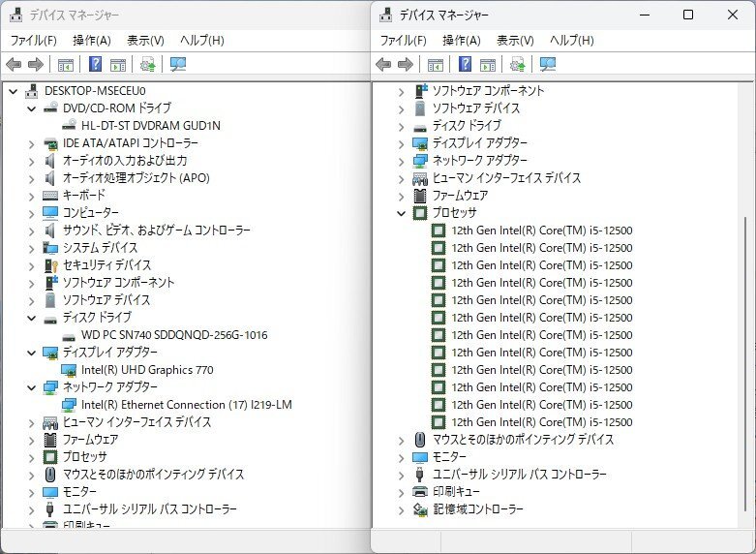This screenshot has height=554, width=756.
Task: Expand ディスプレイ アダプター in right window
Action: 401,143
